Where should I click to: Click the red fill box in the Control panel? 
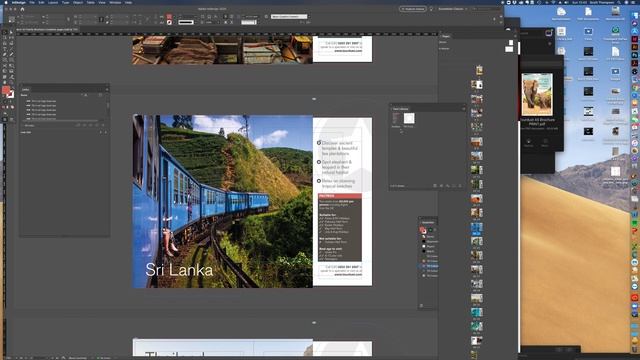pyautogui.click(x=169, y=17)
